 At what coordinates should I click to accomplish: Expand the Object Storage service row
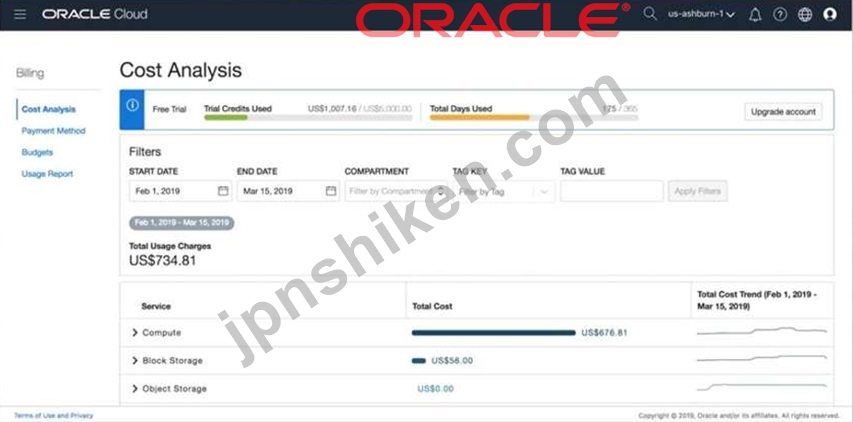pyautogui.click(x=135, y=389)
